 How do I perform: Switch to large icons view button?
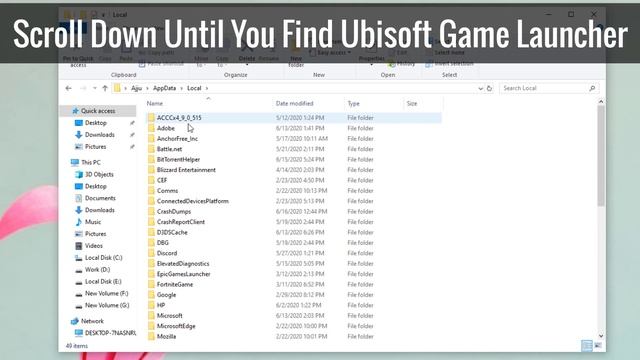pyautogui.click(x=598, y=346)
